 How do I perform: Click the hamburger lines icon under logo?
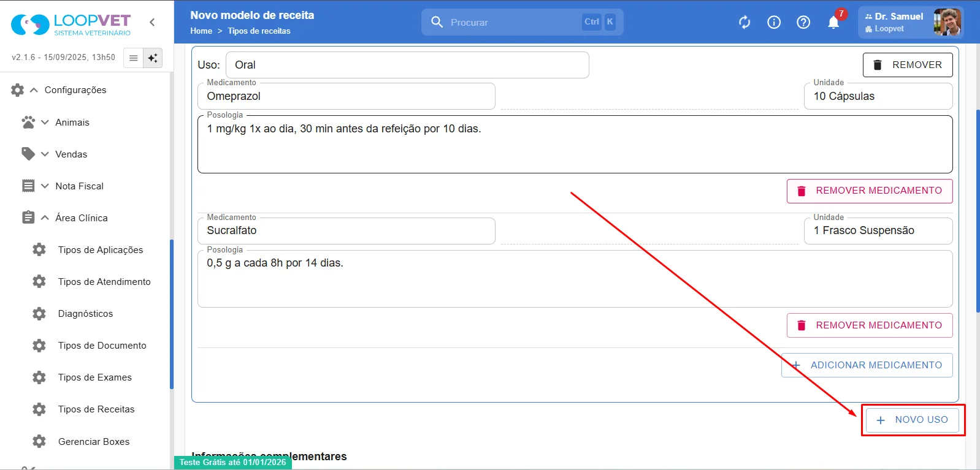[133, 58]
